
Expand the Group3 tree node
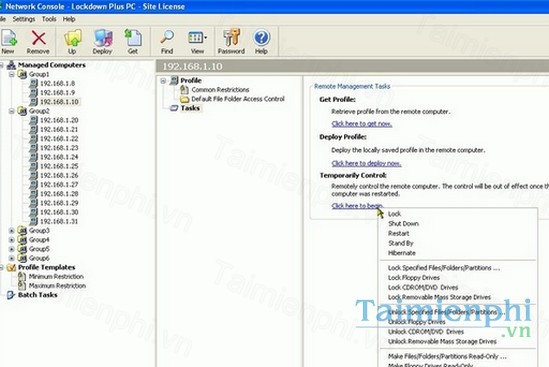[x=12, y=230]
